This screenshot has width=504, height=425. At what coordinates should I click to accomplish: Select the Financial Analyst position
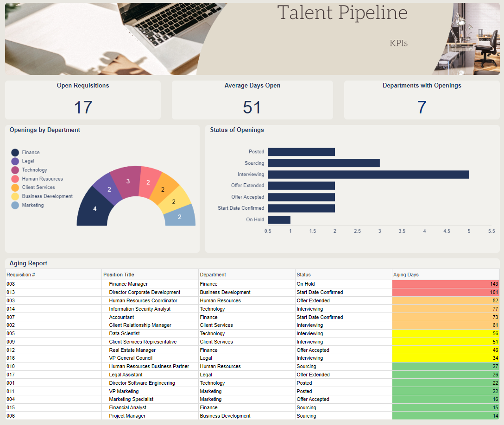(127, 408)
